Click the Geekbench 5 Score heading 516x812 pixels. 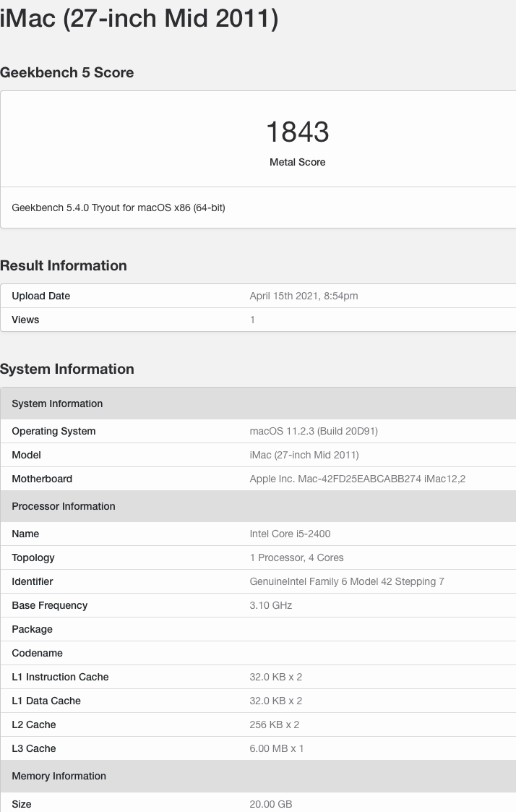click(x=66, y=72)
